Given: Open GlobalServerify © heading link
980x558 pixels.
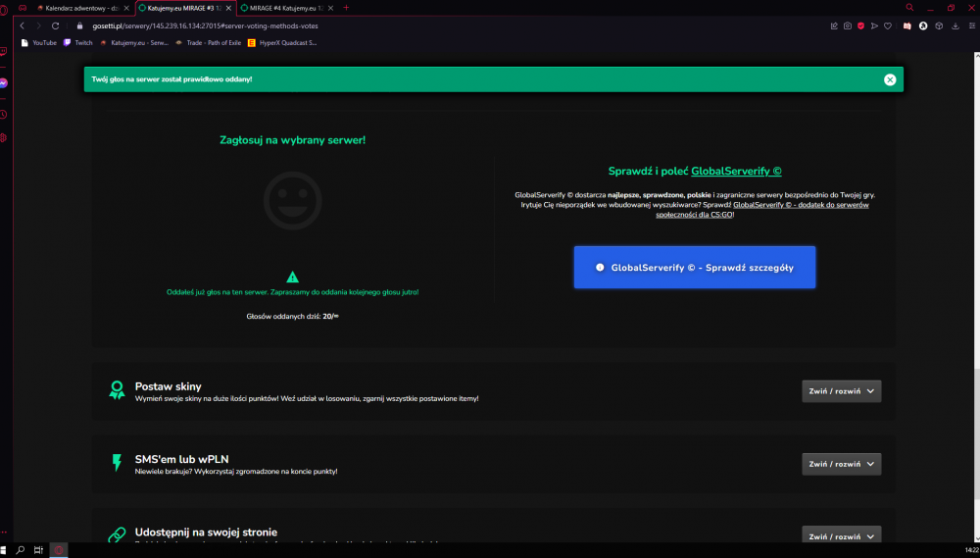Looking at the screenshot, I should coord(736,171).
